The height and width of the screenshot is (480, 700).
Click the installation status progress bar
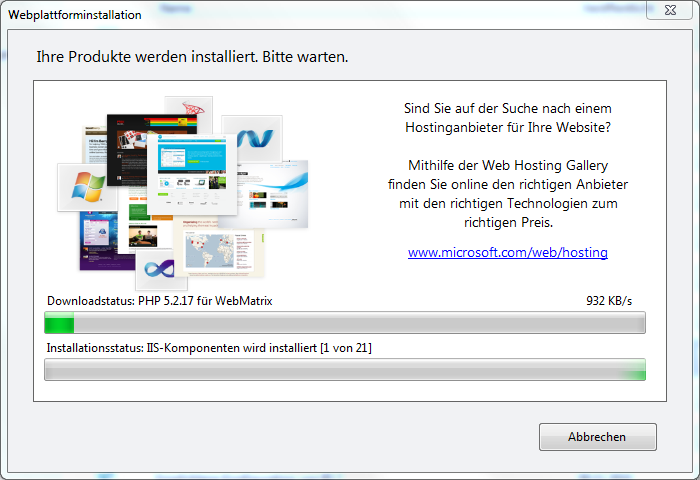345,369
